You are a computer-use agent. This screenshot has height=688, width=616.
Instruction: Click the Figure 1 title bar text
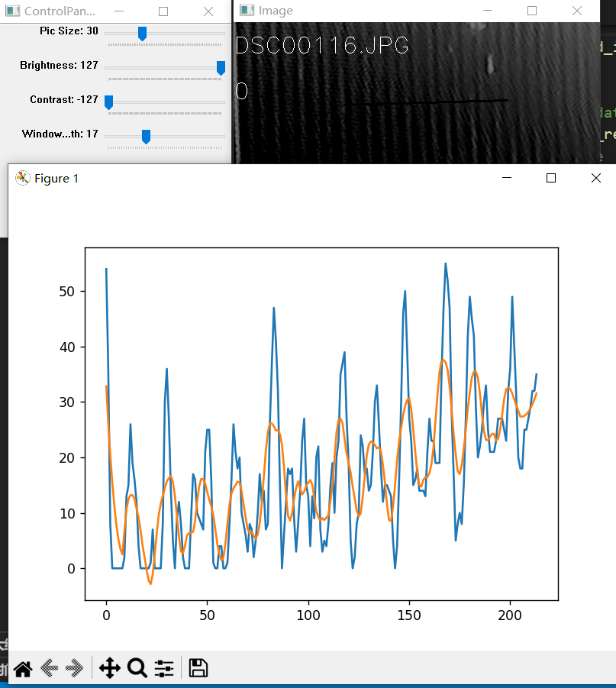coord(56,179)
